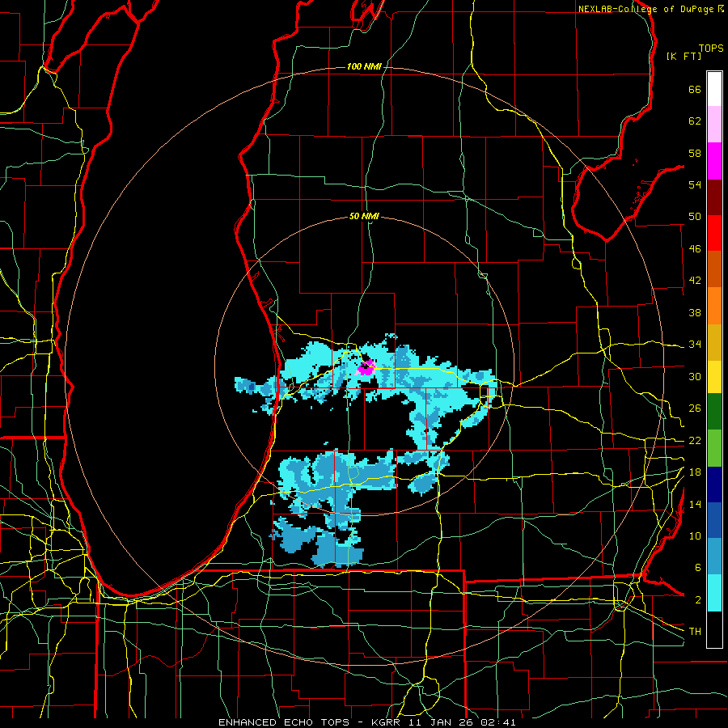Click the medium blue 18 kft legend swatch
Viewport: 728px width, 728px height.
coord(714,520)
